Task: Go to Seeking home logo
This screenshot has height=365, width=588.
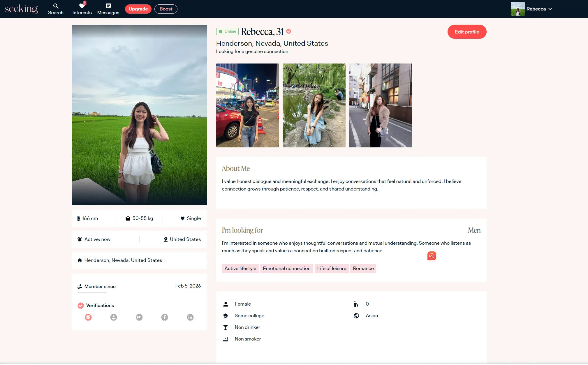Action: (21, 9)
